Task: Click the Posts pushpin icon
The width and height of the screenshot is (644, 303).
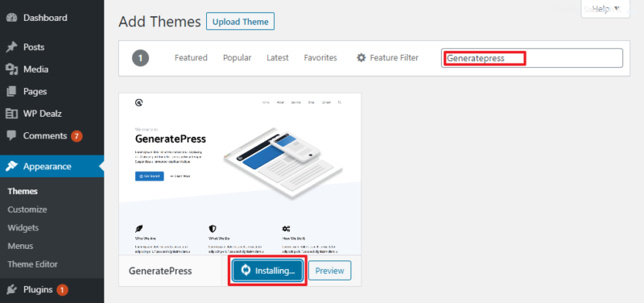Action: 11,48
